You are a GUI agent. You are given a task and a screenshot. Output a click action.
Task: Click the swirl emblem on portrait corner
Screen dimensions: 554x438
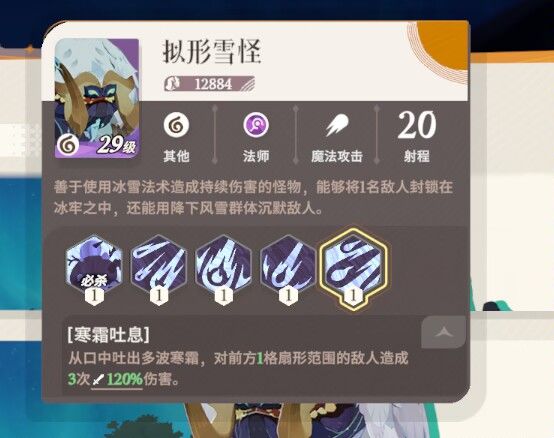[x=67, y=145]
